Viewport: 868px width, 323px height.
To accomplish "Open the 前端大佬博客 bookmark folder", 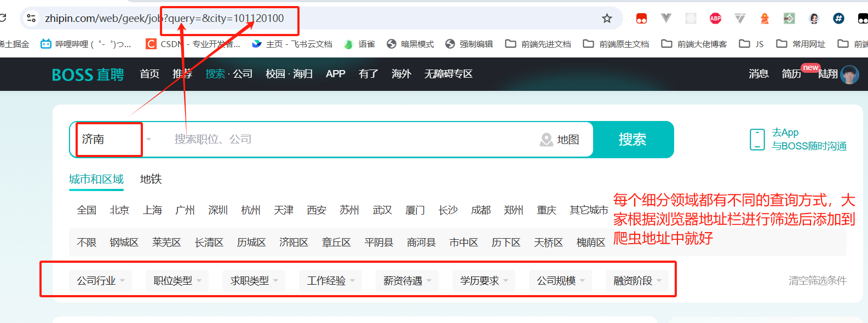I will point(694,44).
